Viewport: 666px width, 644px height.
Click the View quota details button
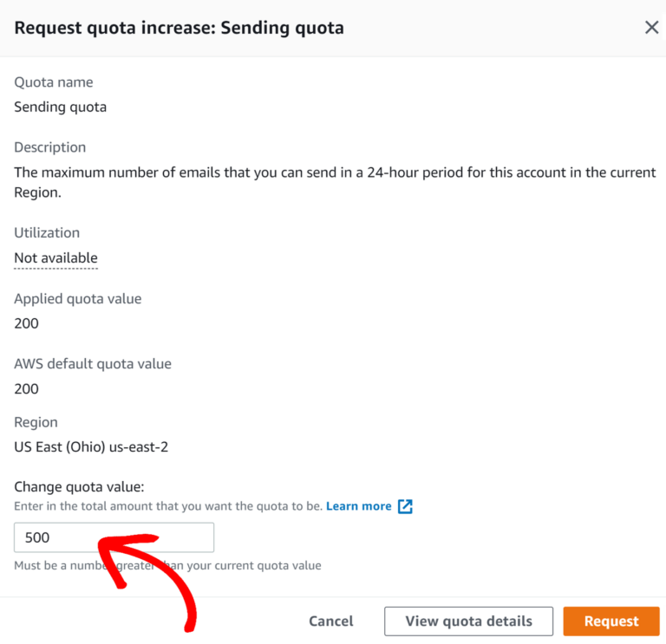[469, 621]
